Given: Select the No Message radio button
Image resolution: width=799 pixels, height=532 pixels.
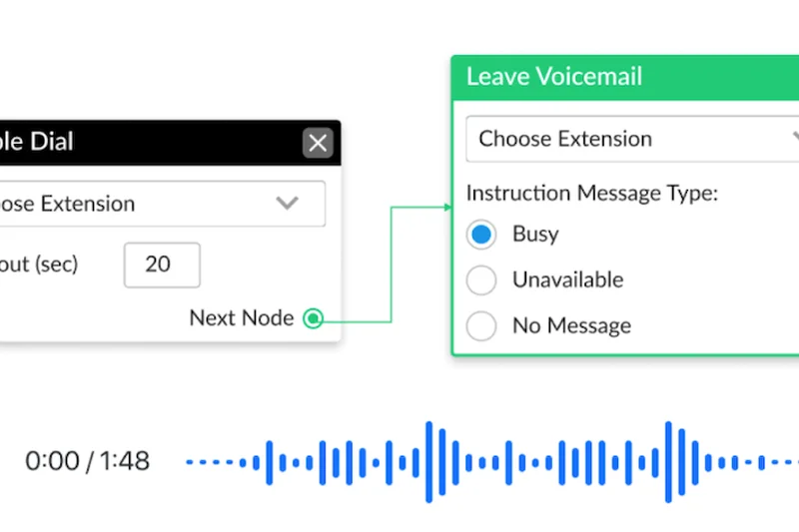Looking at the screenshot, I should (481, 326).
